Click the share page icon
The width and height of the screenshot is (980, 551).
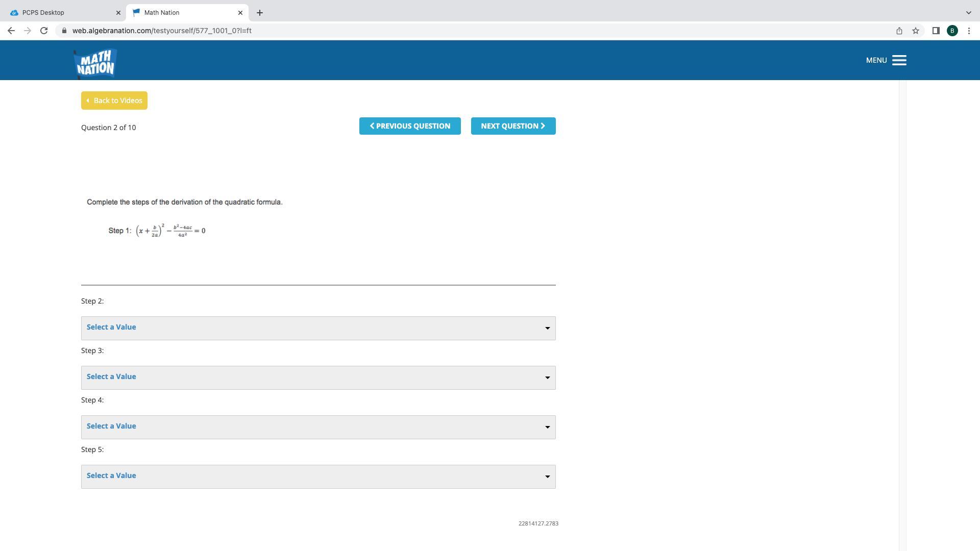tap(899, 31)
